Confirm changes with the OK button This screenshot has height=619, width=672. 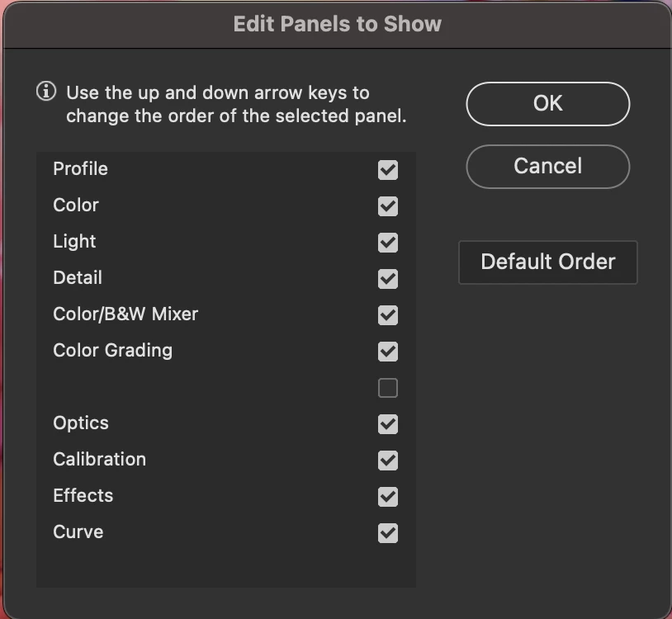(547, 104)
